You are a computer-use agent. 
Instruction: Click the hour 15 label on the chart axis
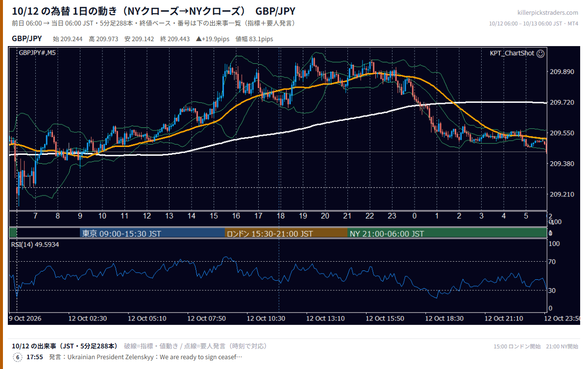pos(214,216)
